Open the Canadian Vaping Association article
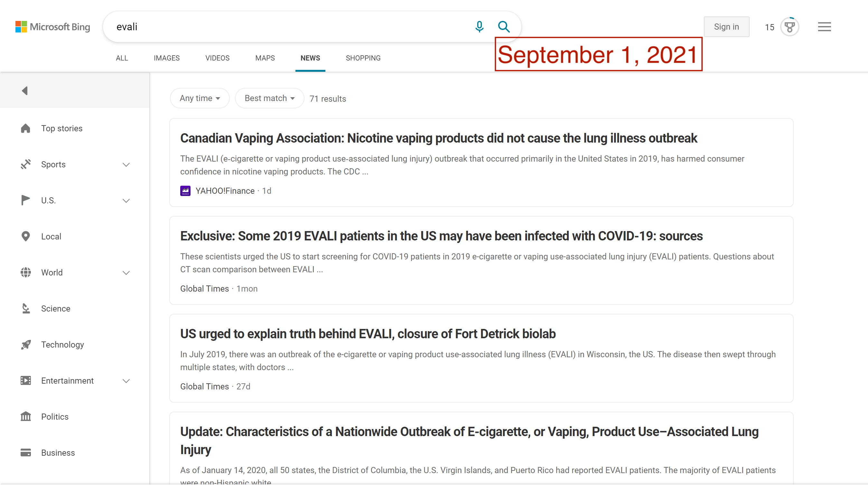The image size is (868, 485). pyautogui.click(x=438, y=138)
